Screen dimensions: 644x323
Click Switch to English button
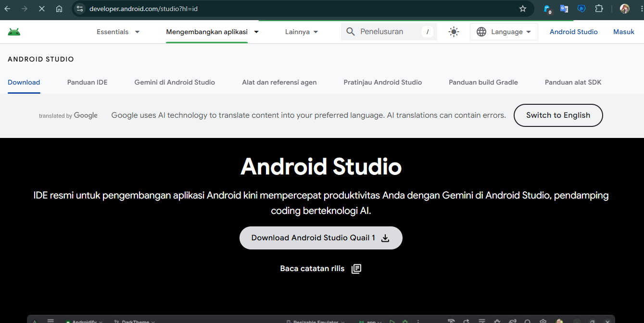point(558,115)
